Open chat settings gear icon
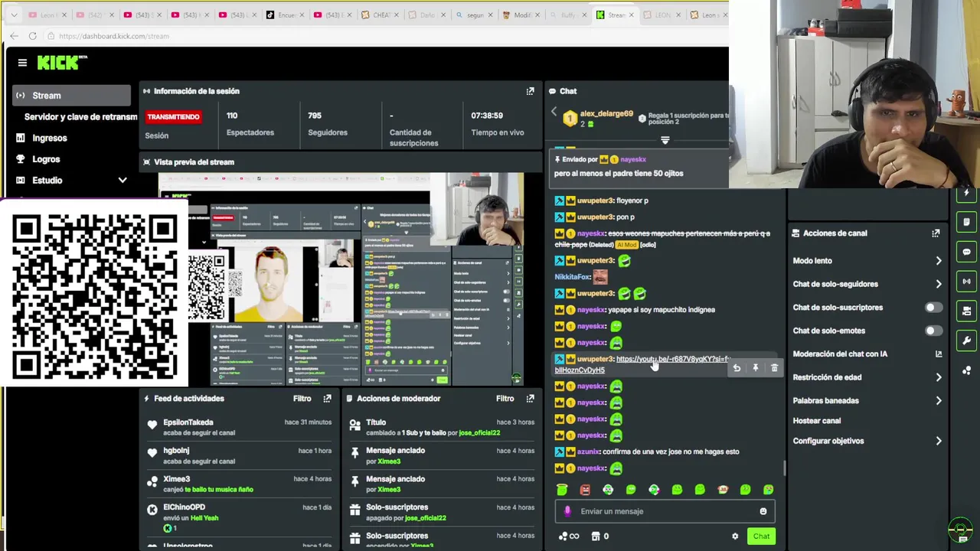980x551 pixels. click(x=735, y=536)
